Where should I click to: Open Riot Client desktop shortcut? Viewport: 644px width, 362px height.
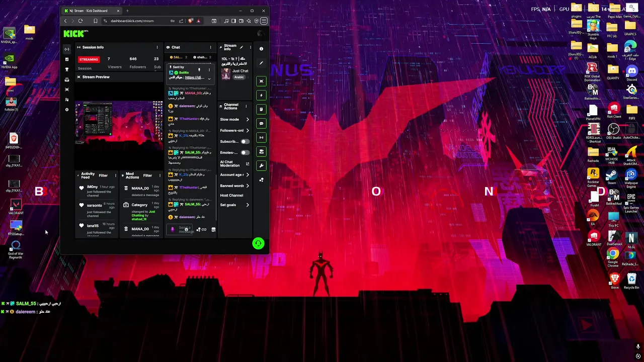(613, 110)
